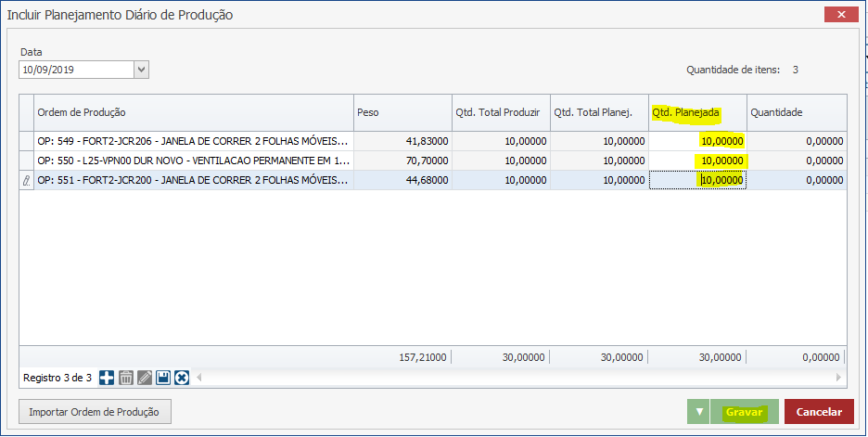
Task: Click the delete record trash icon
Action: tap(126, 378)
